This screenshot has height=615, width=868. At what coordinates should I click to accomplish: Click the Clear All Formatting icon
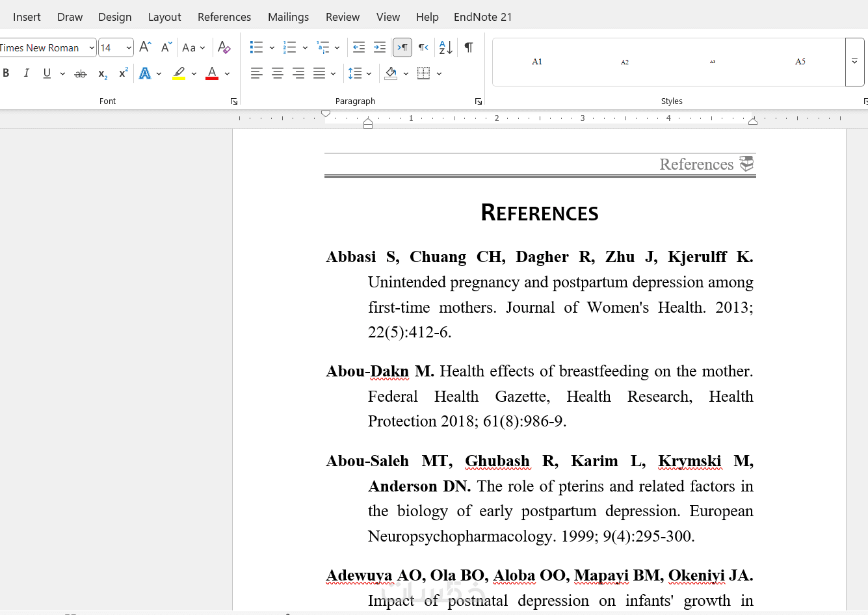[224, 47]
